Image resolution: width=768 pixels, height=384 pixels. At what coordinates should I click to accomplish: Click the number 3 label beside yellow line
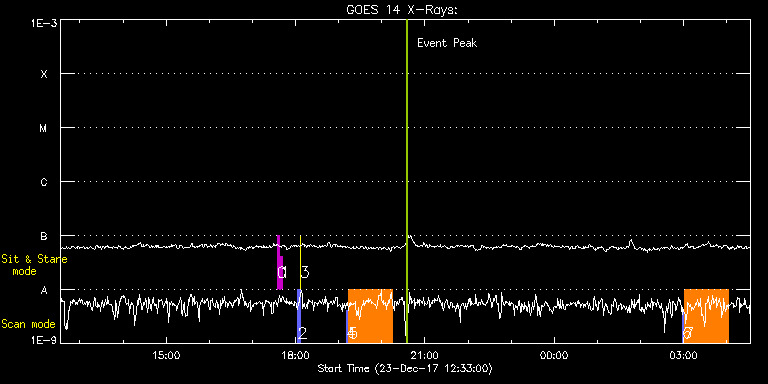click(305, 272)
